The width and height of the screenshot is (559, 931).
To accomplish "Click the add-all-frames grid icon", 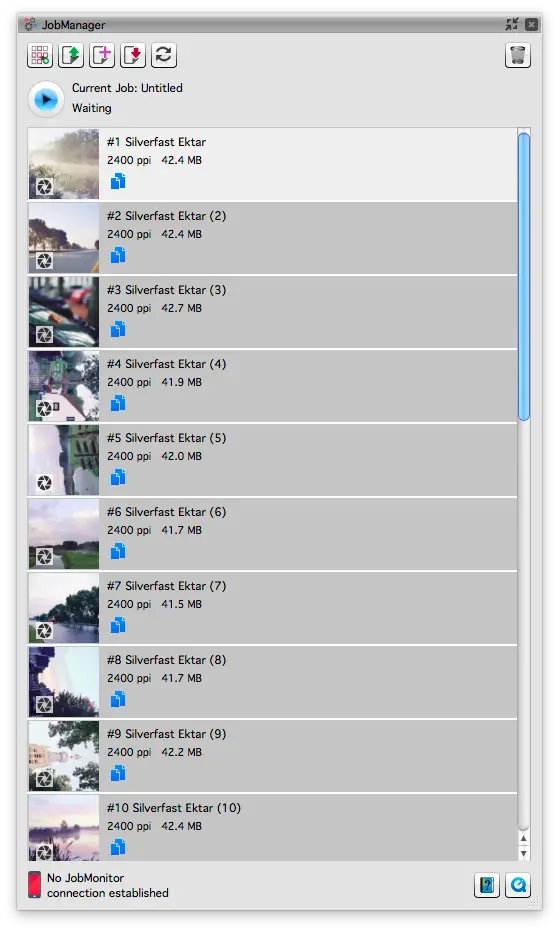I will click(x=40, y=55).
